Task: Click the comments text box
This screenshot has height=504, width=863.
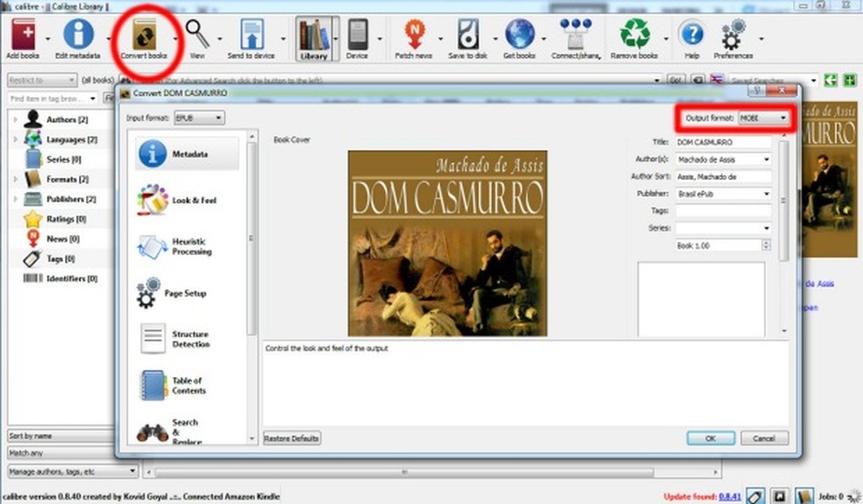Action: tap(702, 299)
